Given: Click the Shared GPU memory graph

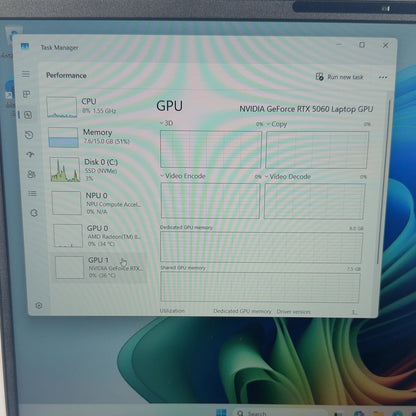Looking at the screenshot, I should [260, 287].
